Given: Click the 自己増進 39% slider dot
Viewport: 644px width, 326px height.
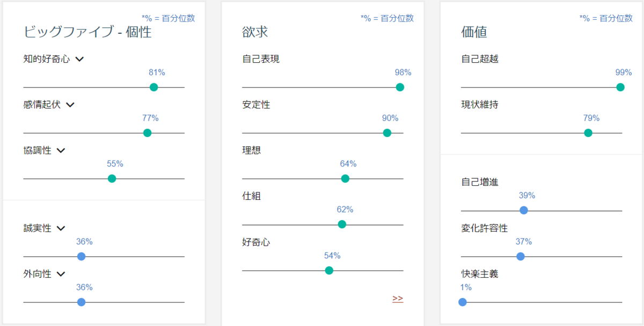Looking at the screenshot, I should (524, 210).
